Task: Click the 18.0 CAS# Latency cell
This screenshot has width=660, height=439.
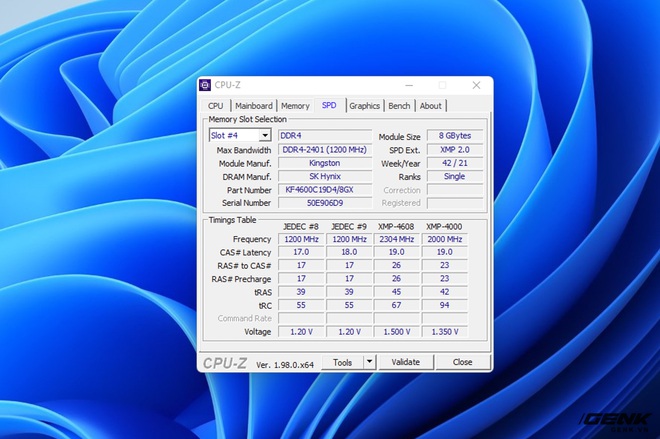Action: 349,252
